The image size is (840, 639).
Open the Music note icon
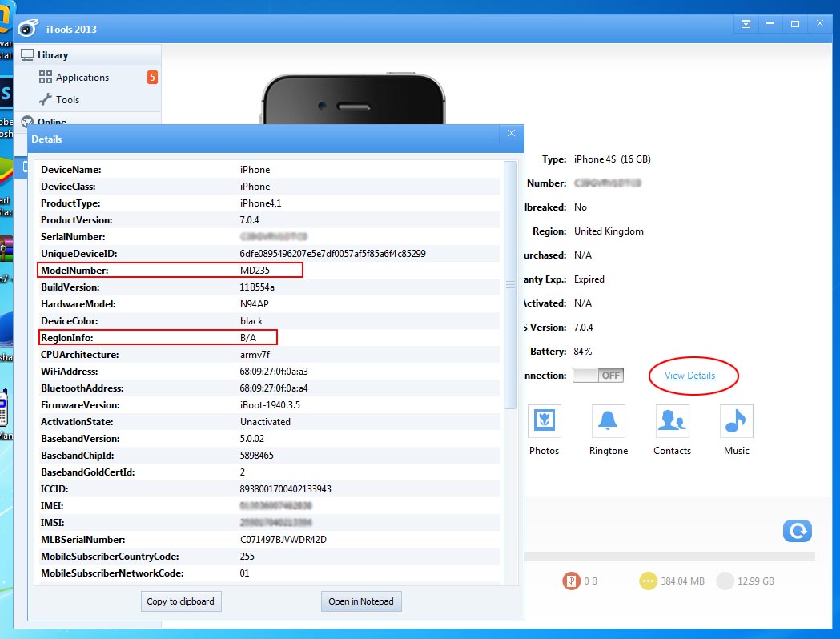(737, 421)
